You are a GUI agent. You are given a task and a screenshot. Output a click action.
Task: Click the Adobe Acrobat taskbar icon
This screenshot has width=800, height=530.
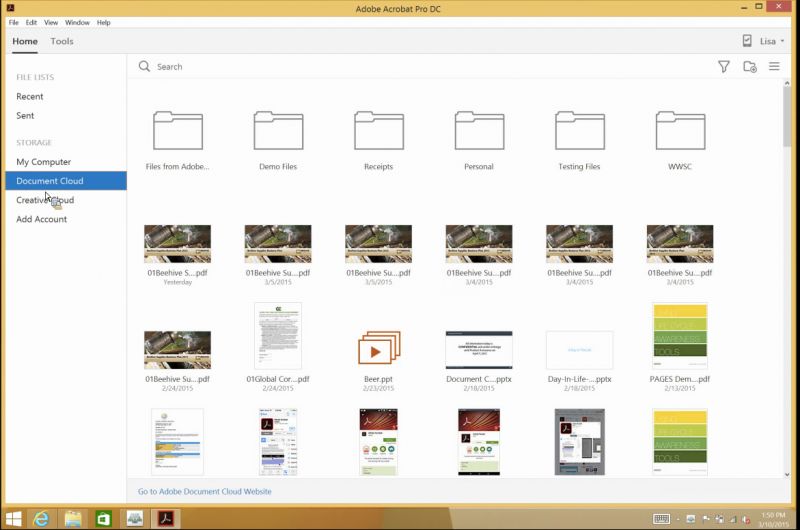coord(165,518)
